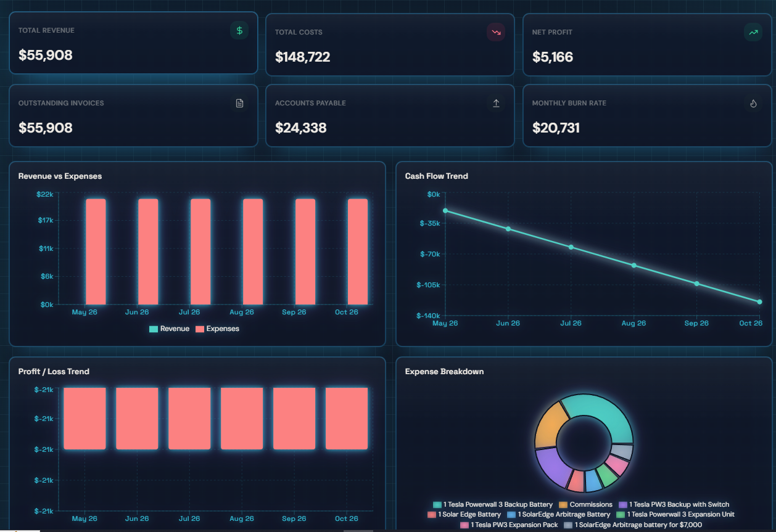Toggle the Commissions legend entry

pos(585,504)
